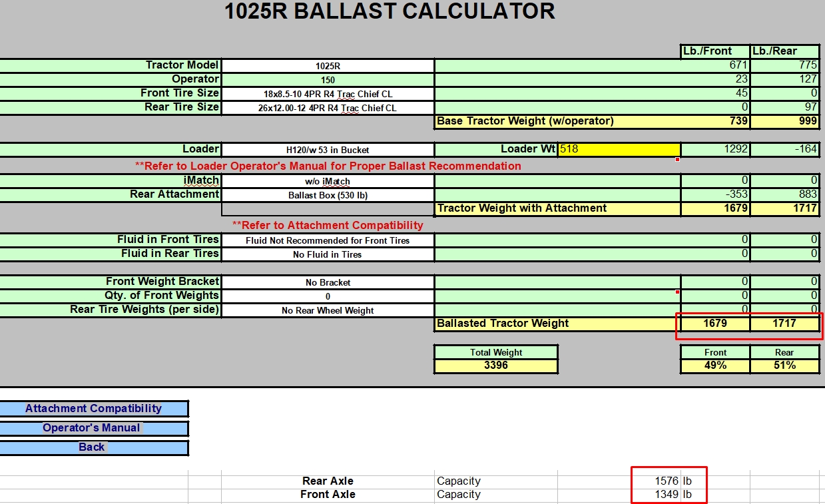
Task: Open the Operator's Manual button
Action: coord(93,427)
